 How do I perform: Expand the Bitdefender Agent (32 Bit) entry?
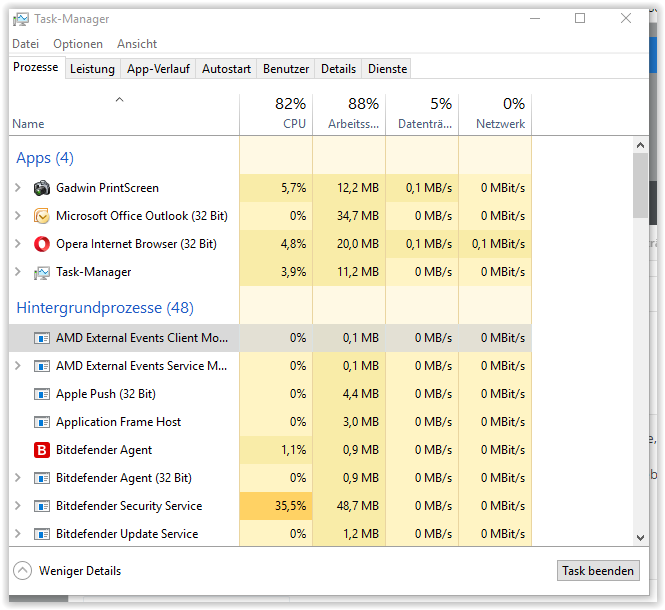coord(18,478)
